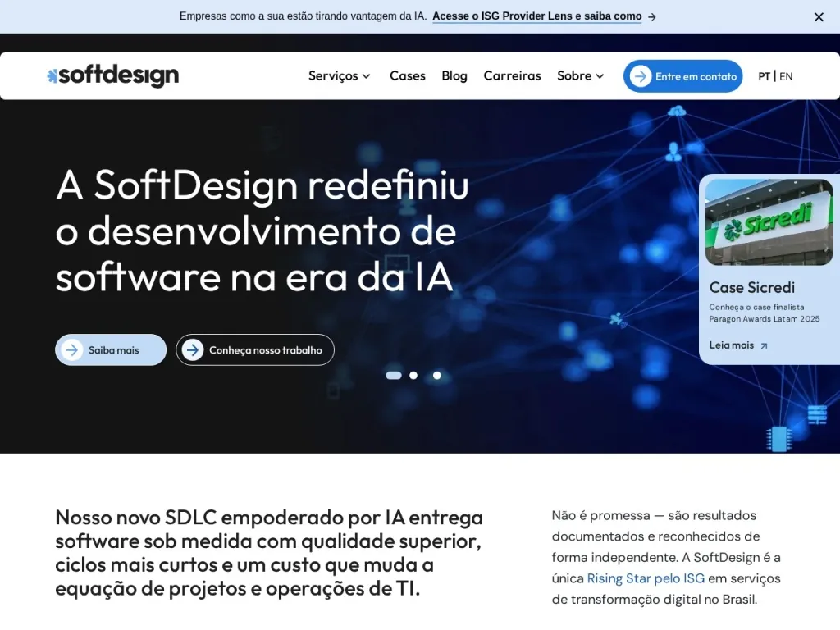Close the top announcement banner
The width and height of the screenshot is (840, 630).
(818, 17)
